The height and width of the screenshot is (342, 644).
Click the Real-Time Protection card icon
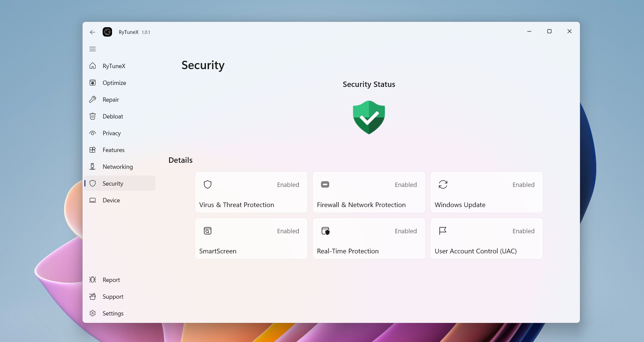tap(325, 231)
